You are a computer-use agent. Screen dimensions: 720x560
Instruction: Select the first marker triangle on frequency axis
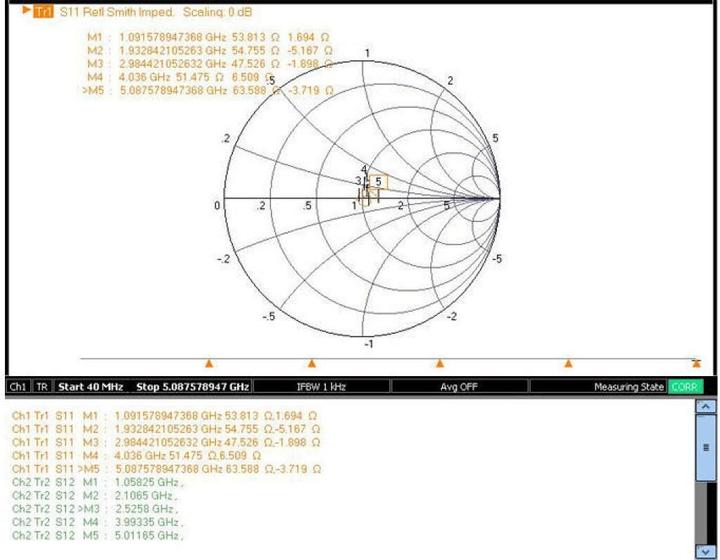pyautogui.click(x=209, y=363)
